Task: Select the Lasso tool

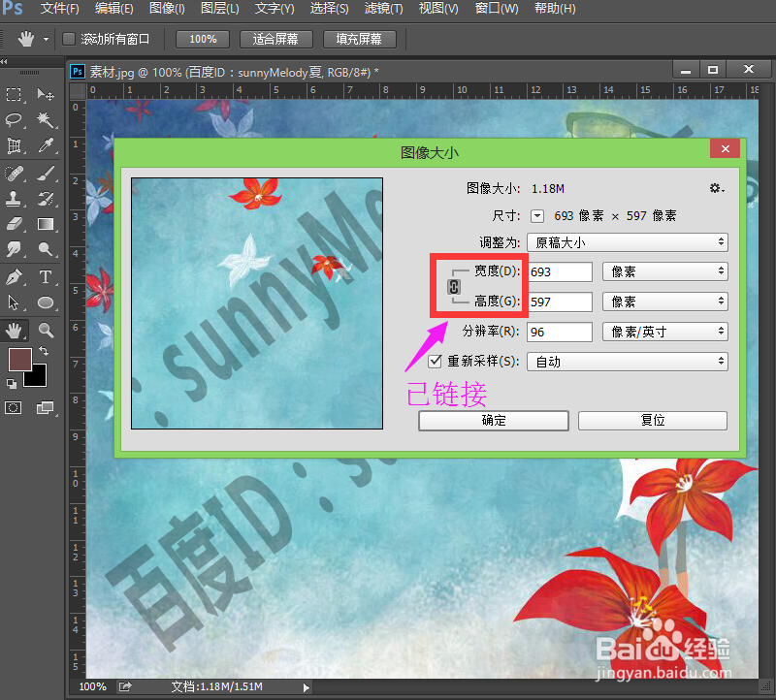Action: (14, 119)
